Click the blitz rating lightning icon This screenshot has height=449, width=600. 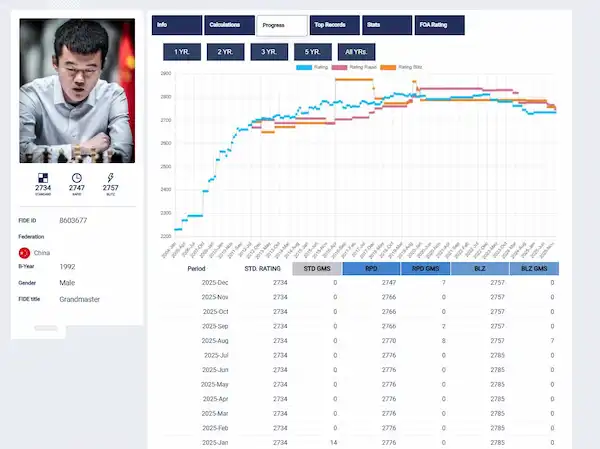pos(110,178)
